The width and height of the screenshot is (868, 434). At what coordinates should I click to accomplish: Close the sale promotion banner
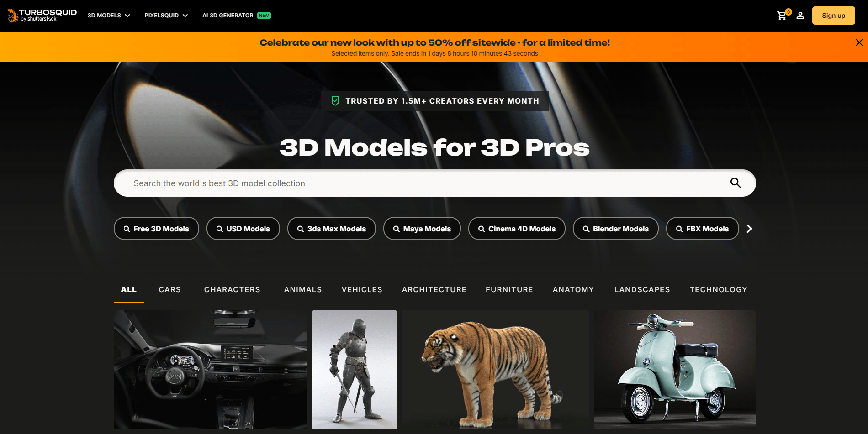click(x=859, y=42)
